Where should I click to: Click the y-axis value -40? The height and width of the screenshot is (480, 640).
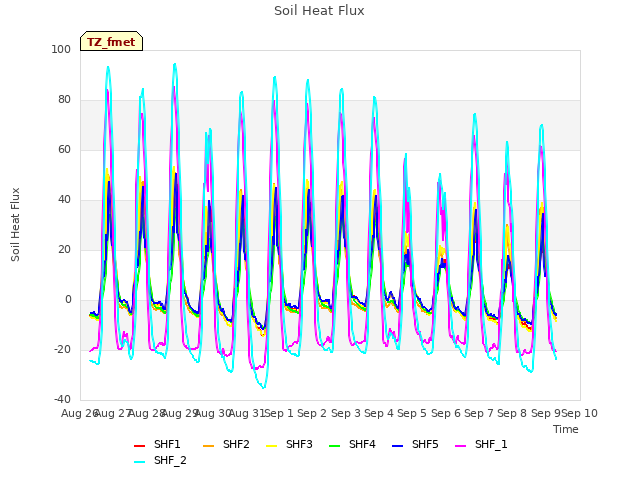click(62, 399)
